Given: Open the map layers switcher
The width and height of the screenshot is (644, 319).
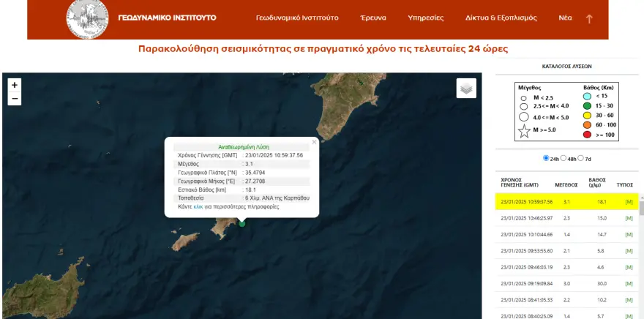Looking at the screenshot, I should pyautogui.click(x=466, y=88).
